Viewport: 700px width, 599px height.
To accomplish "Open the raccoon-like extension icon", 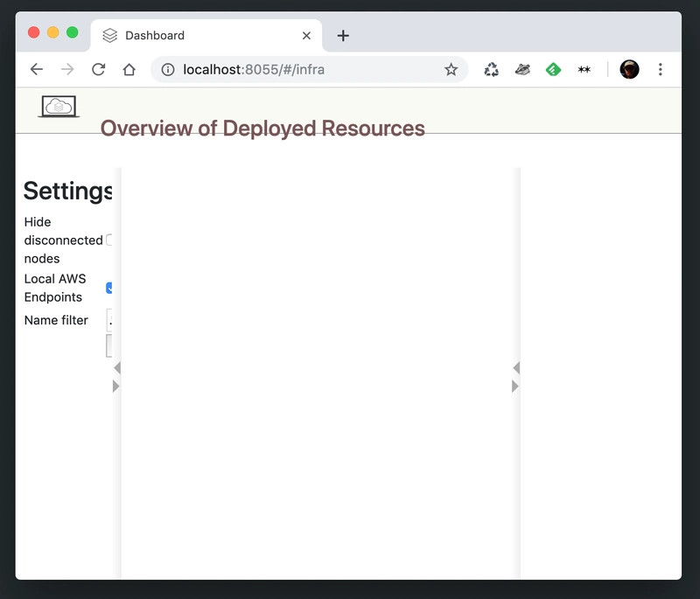I will click(522, 70).
